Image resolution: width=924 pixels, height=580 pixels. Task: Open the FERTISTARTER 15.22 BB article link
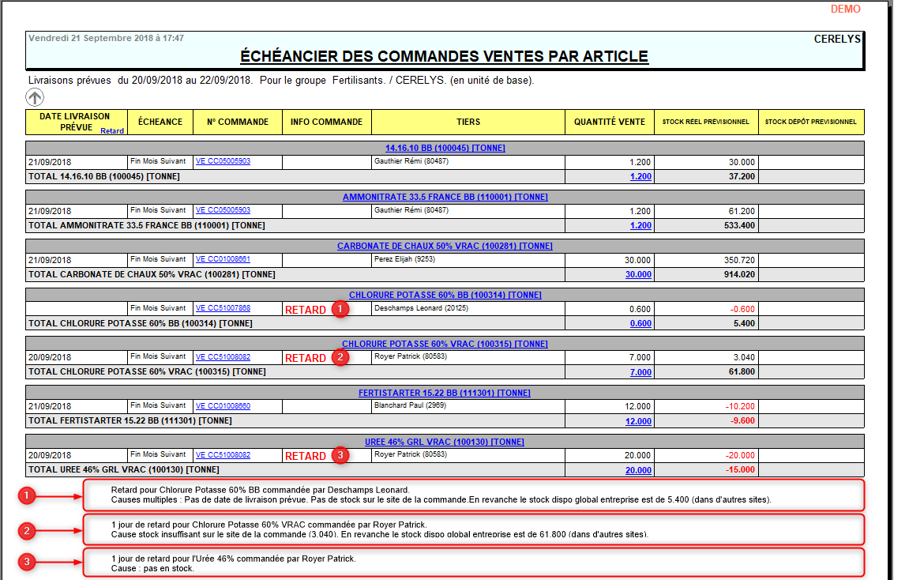click(444, 392)
